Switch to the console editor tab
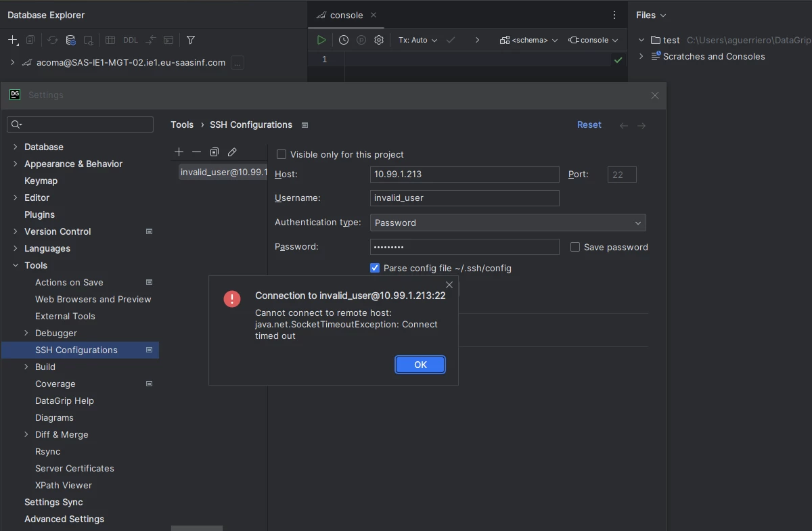Image resolution: width=812 pixels, height=531 pixels. coord(346,15)
